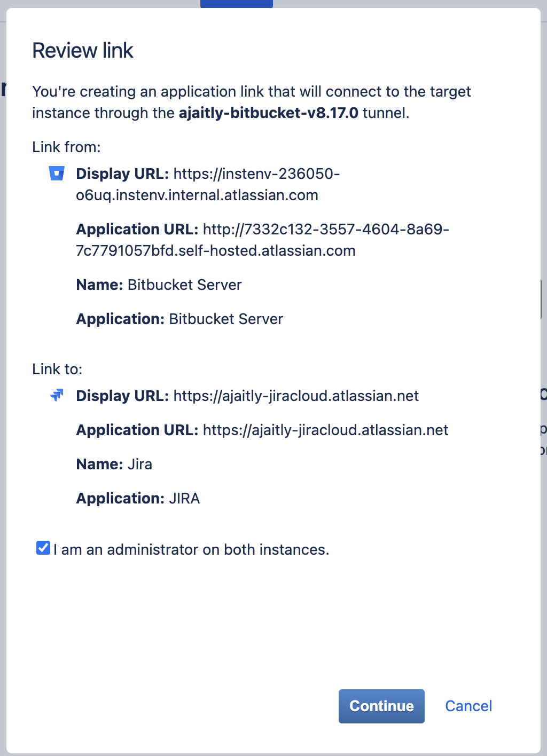The width and height of the screenshot is (547, 756).
Task: Click the Bitbucket Application URL ending in 'self-hosted.atlassian.com'
Action: pyautogui.click(x=263, y=240)
